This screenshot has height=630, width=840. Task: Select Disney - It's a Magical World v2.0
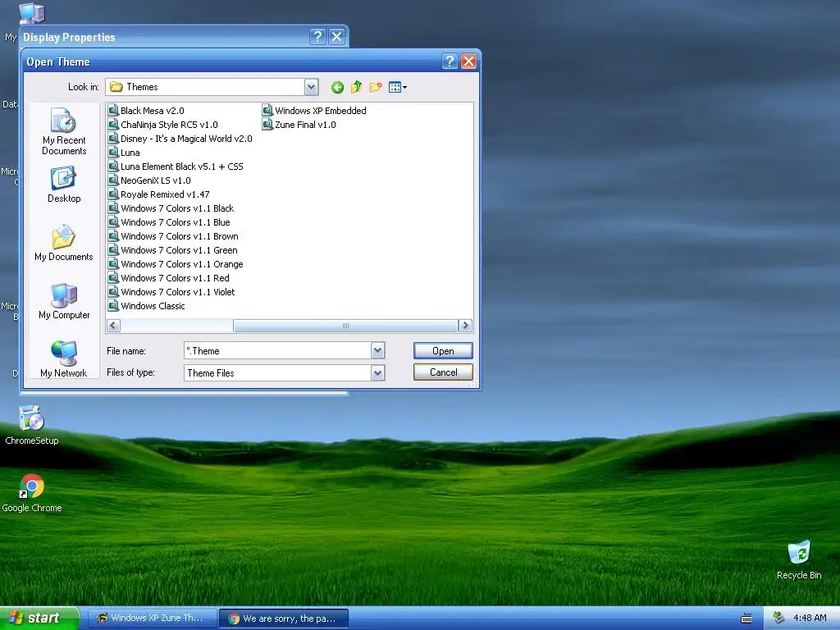(180, 139)
